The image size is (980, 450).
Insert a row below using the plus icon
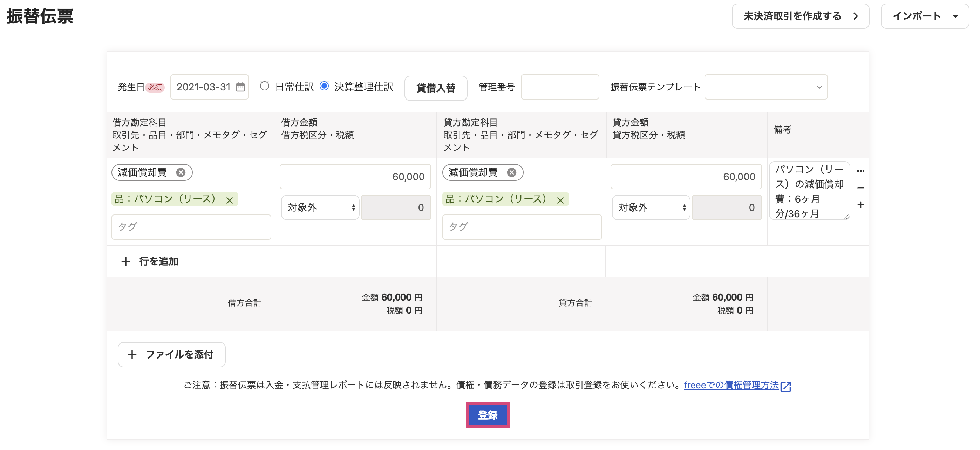[x=861, y=205]
